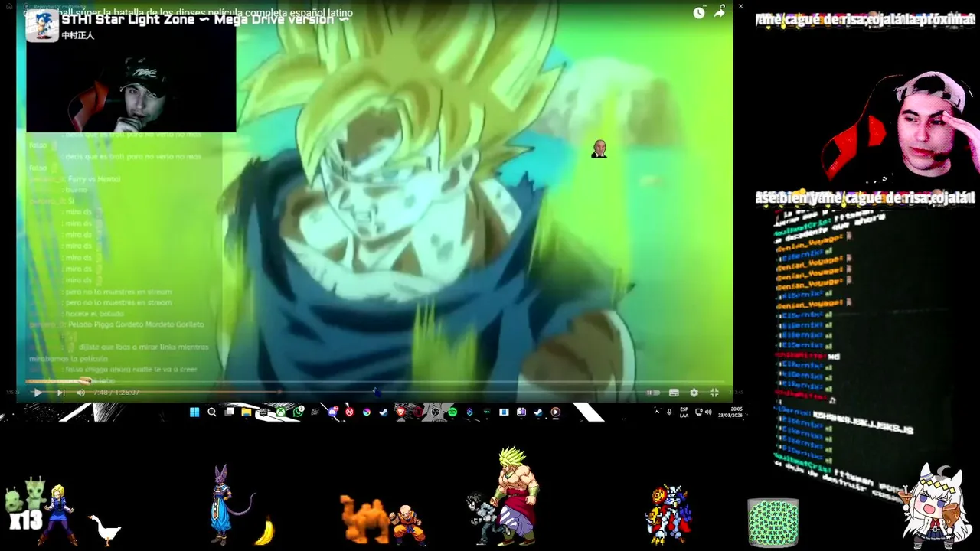980x551 pixels.
Task: Open the media player taskbar icon
Action: (556, 412)
